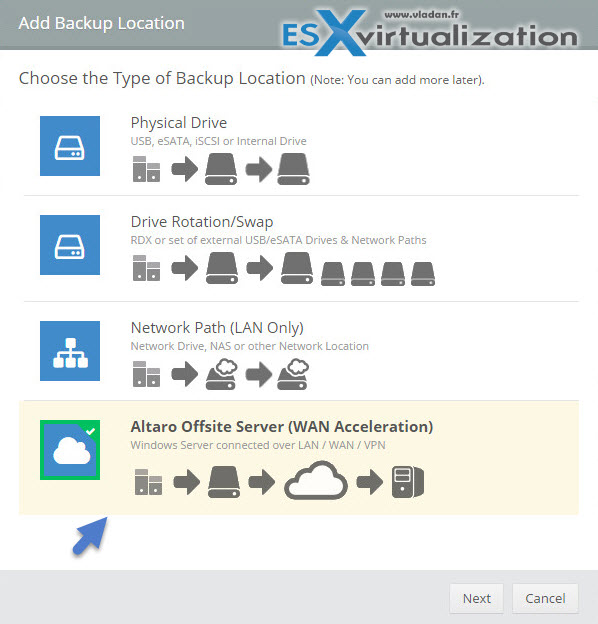Screen dimensions: 598x624
Task: Select the Physical Drive blue icon
Action: 70,146
